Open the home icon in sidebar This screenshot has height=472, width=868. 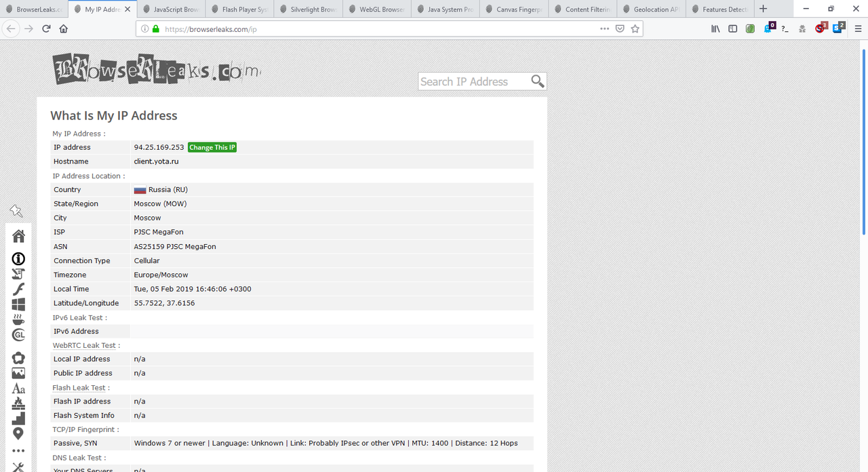18,236
